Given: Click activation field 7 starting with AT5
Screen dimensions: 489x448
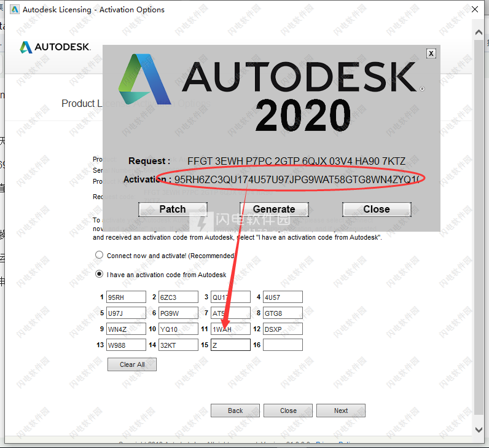Looking at the screenshot, I should coord(230,313).
